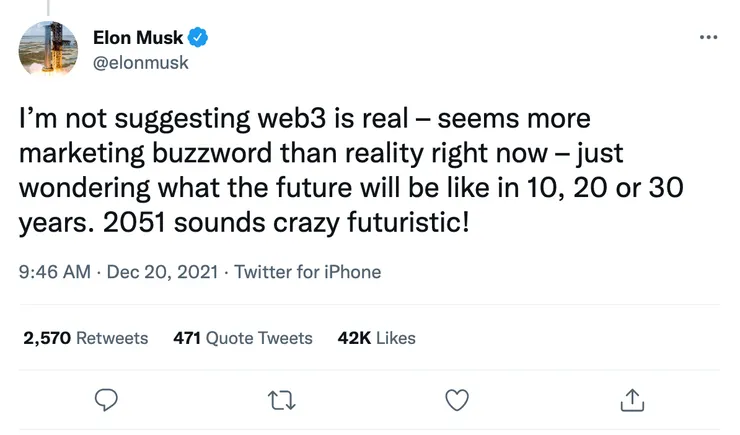Image resolution: width=740 pixels, height=435 pixels.
Task: Like the tweet with the heart icon
Action: (456, 400)
